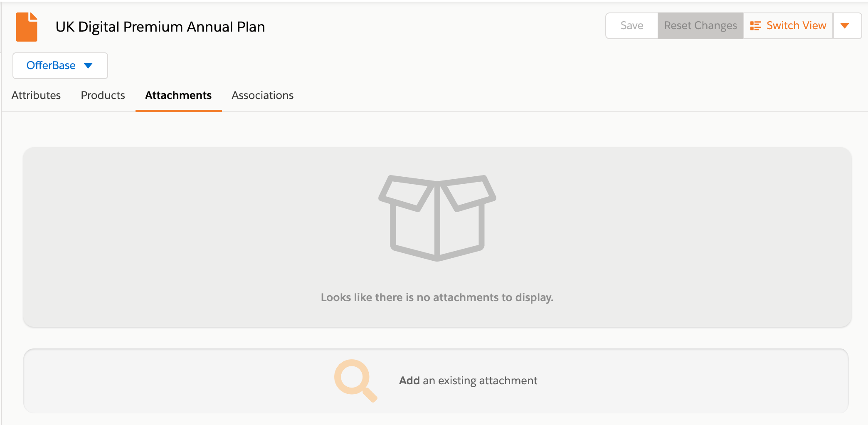Click the bold "Add" word

tap(409, 381)
